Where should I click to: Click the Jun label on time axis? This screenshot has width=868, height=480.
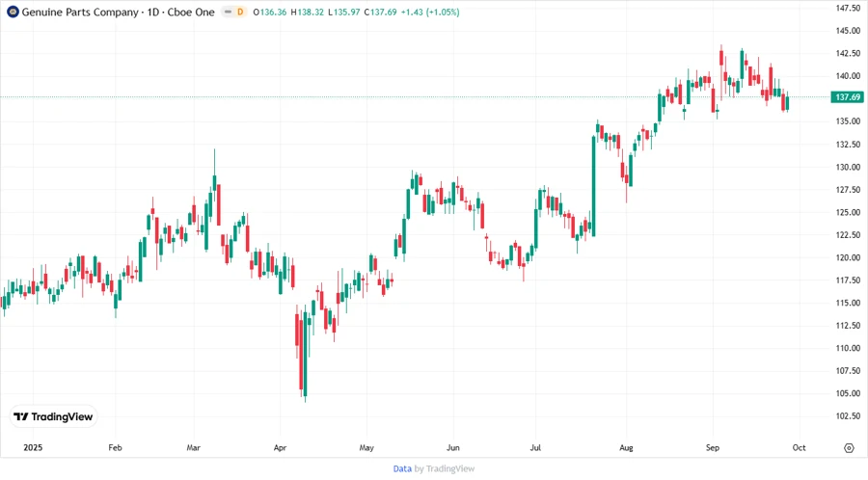click(453, 447)
